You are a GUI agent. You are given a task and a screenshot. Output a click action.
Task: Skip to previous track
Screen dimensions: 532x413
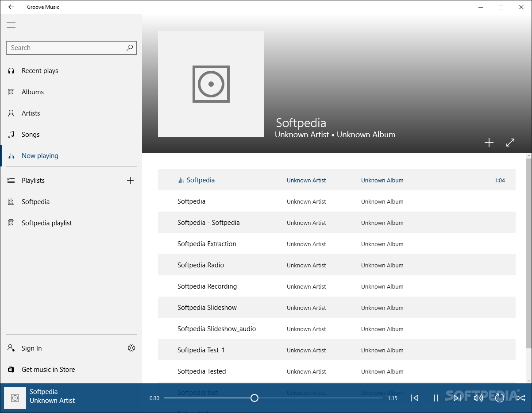pos(415,398)
